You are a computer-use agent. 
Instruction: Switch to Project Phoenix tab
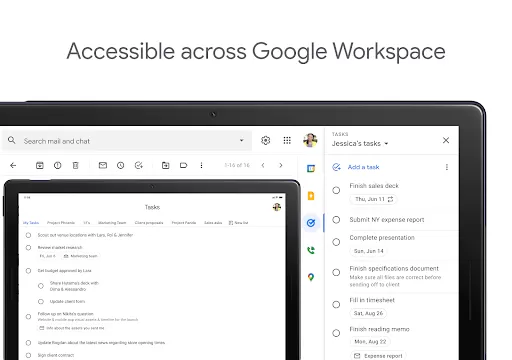click(x=61, y=223)
